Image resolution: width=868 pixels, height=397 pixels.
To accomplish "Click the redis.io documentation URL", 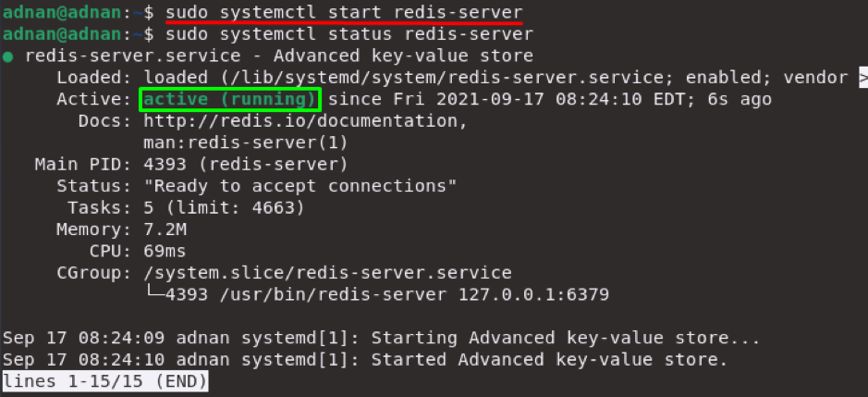I will 306,121.
